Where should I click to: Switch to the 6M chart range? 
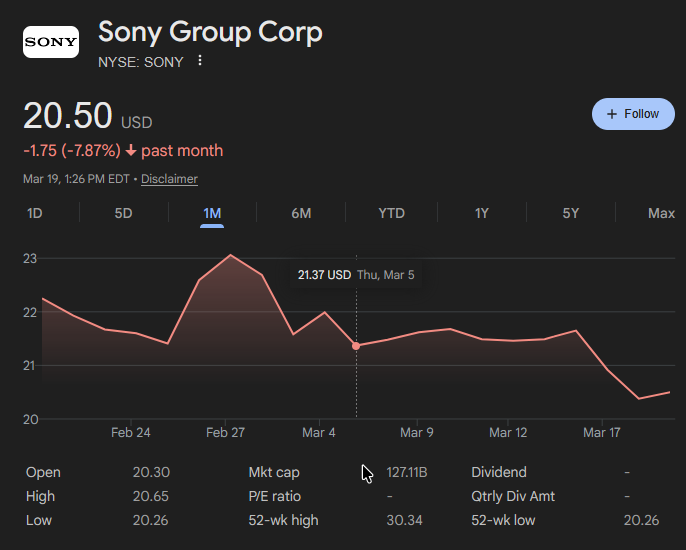click(301, 213)
